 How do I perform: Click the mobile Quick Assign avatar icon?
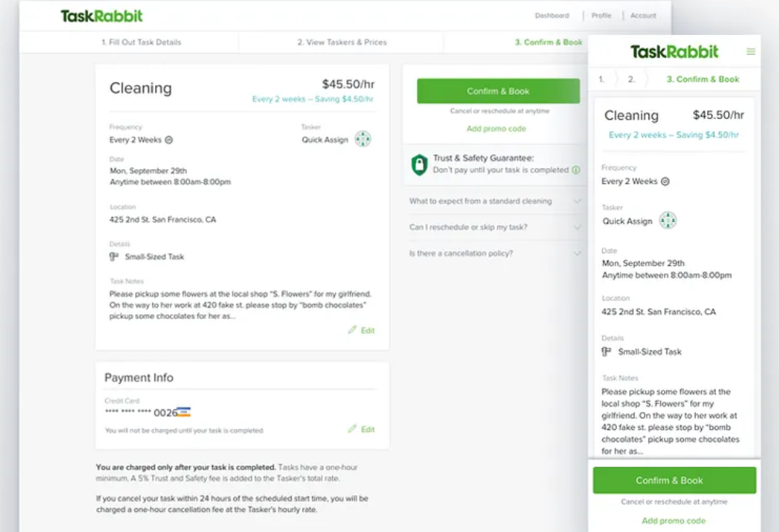668,220
